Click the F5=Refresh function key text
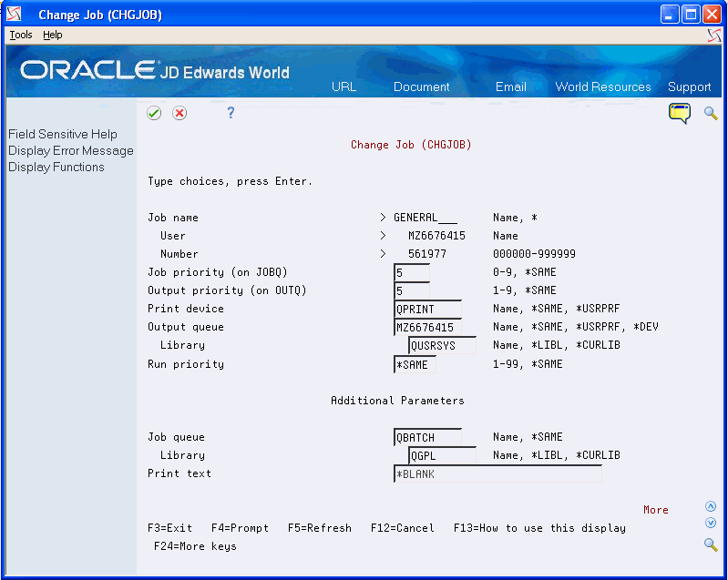The image size is (728, 580). pos(320,528)
